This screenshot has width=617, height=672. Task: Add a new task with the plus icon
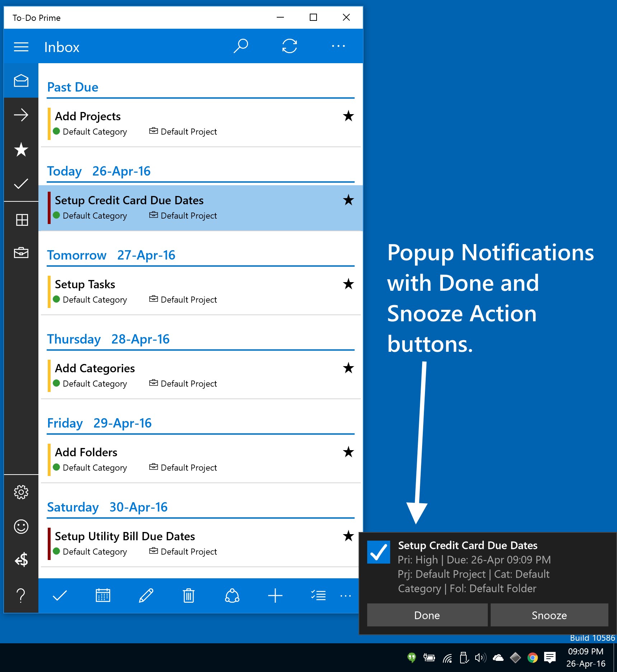click(x=275, y=596)
